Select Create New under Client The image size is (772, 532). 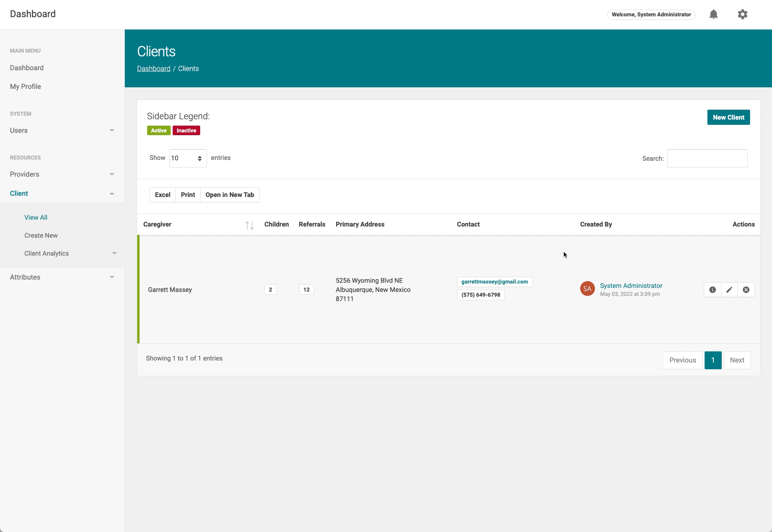coord(41,235)
